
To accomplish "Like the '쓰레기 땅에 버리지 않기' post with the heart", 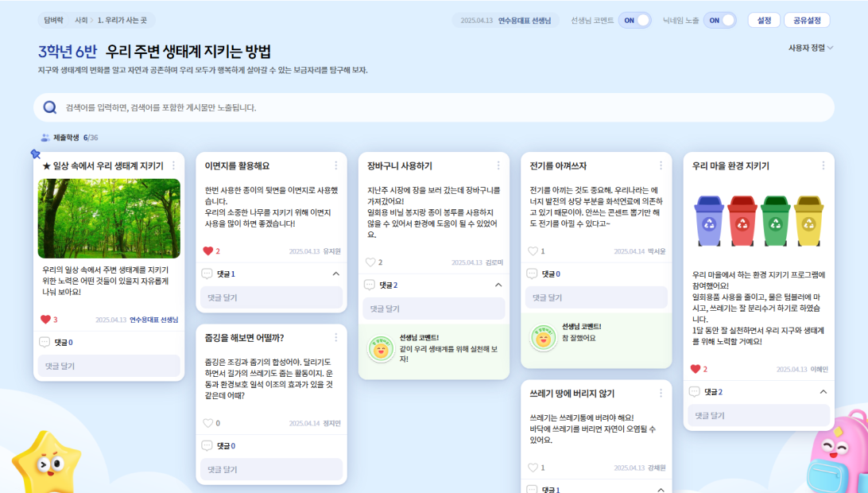I will pos(533,468).
